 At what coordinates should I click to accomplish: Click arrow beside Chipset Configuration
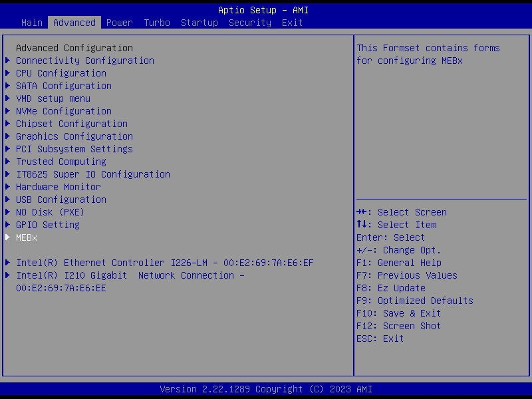(8, 124)
